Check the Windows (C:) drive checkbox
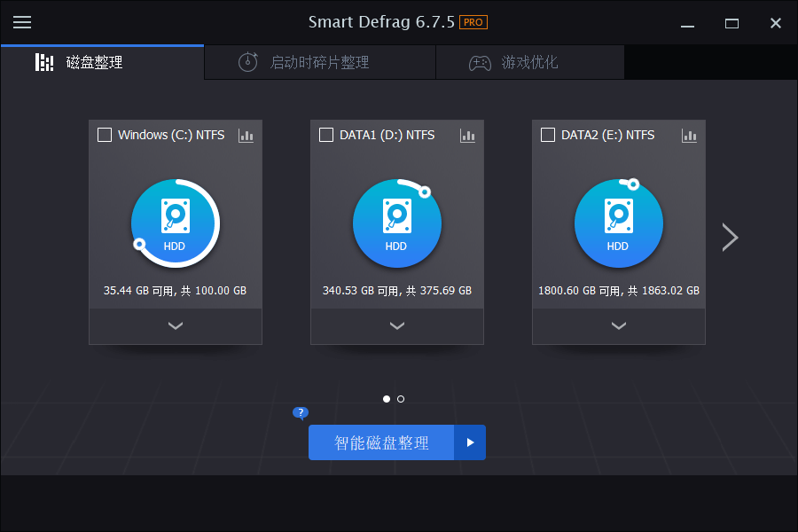Image resolution: width=798 pixels, height=532 pixels. tap(105, 135)
